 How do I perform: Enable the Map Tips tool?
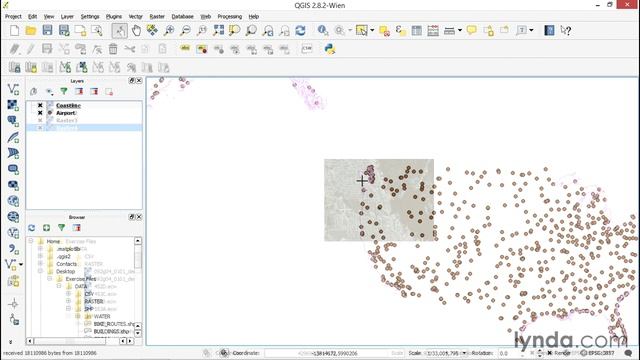(x=472, y=30)
